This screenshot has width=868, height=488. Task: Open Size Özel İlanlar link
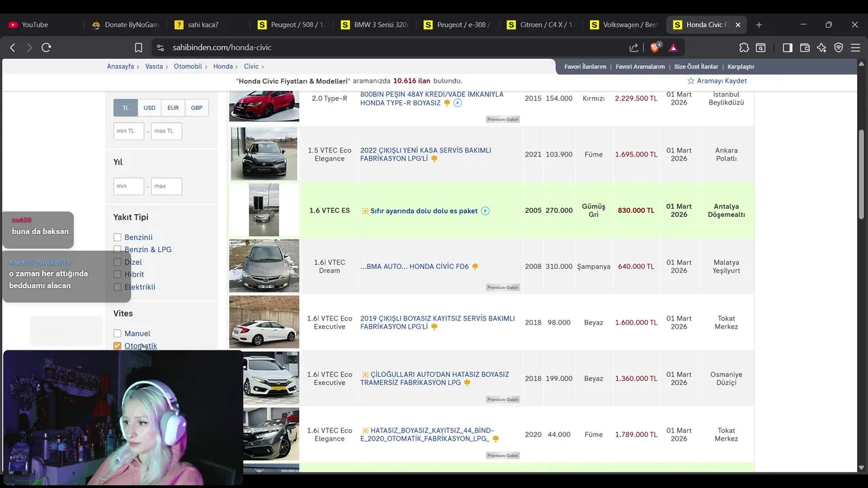(696, 66)
